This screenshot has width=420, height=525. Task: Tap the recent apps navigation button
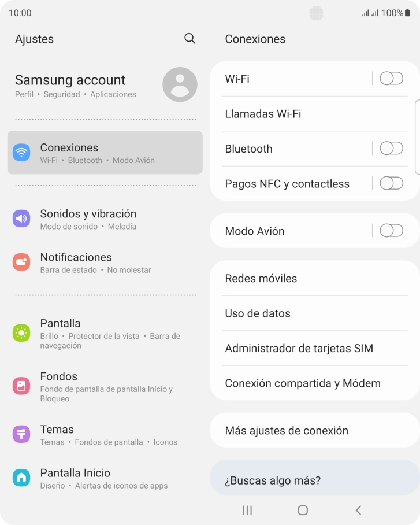tap(247, 511)
